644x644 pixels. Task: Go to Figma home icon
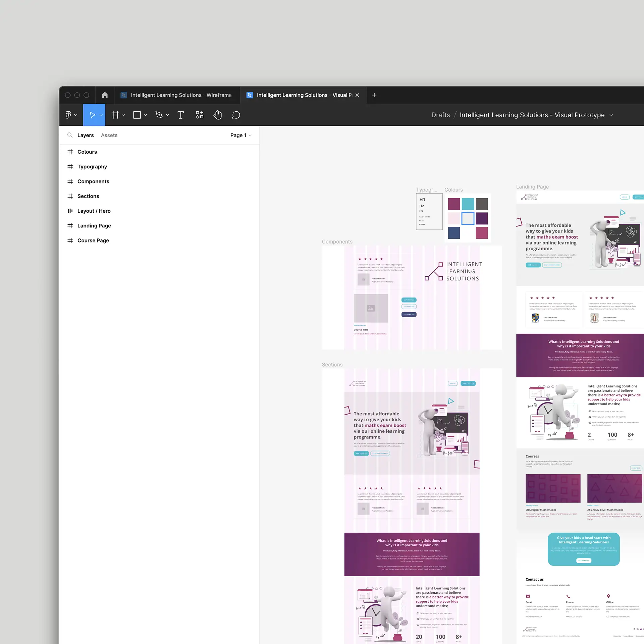(x=105, y=95)
